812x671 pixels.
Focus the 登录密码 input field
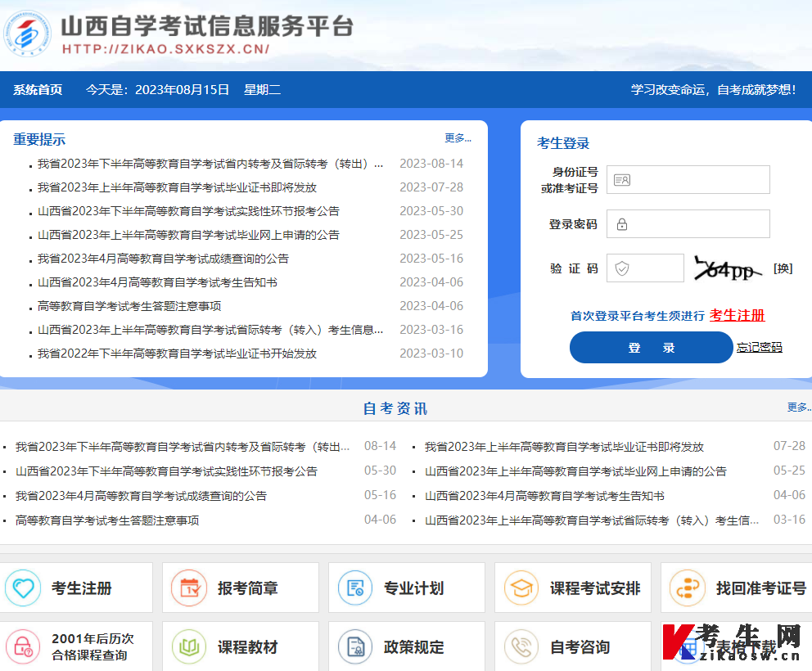coord(688,223)
